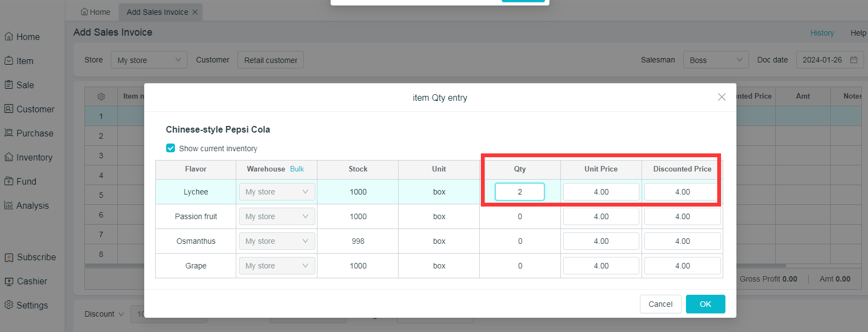Click the Inventory sidebar icon
868x332 pixels.
[x=9, y=157]
